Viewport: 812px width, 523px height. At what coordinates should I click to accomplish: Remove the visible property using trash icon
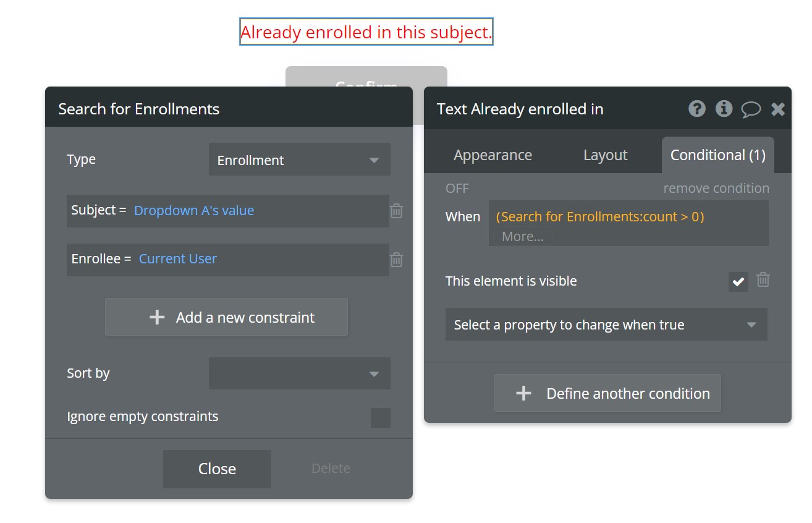tap(763, 279)
